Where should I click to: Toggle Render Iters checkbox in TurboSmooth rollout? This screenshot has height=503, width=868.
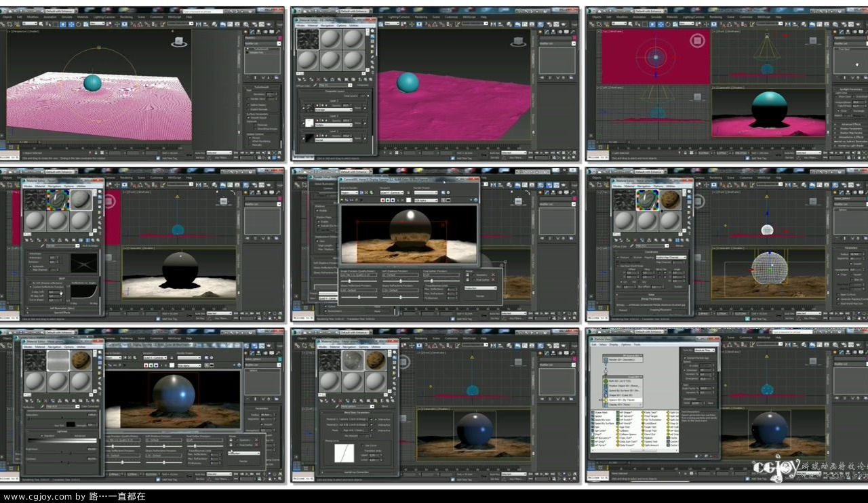point(248,99)
